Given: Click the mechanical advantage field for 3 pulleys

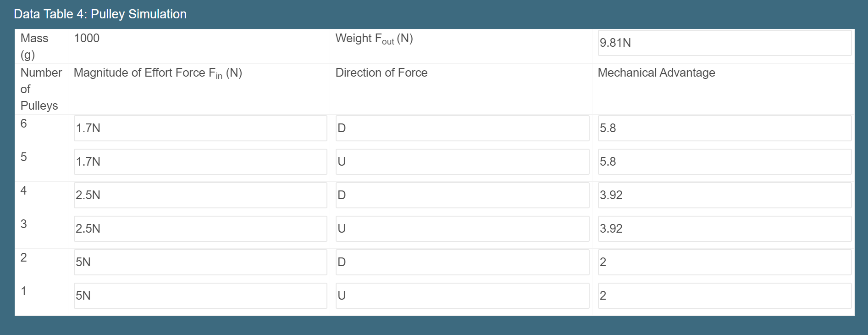Looking at the screenshot, I should 724,229.
